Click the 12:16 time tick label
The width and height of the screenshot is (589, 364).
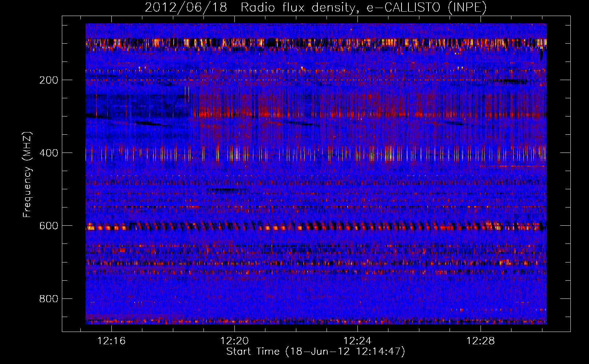pyautogui.click(x=111, y=341)
